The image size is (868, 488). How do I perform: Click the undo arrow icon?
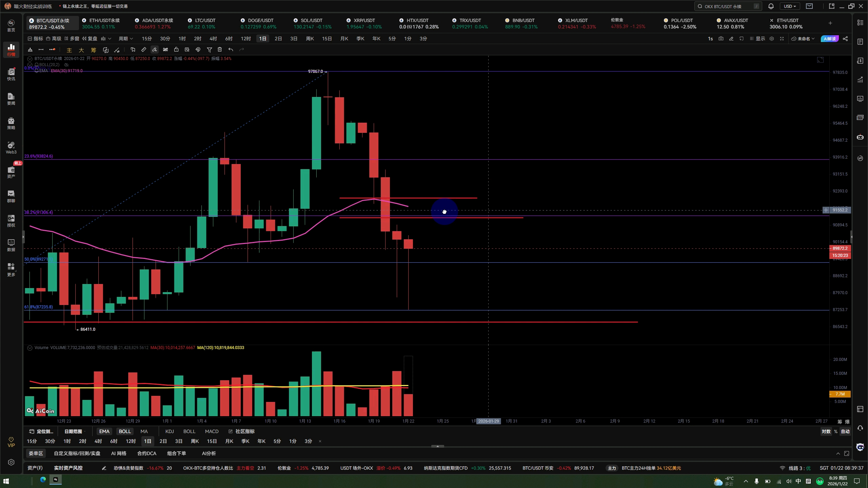pos(231,50)
